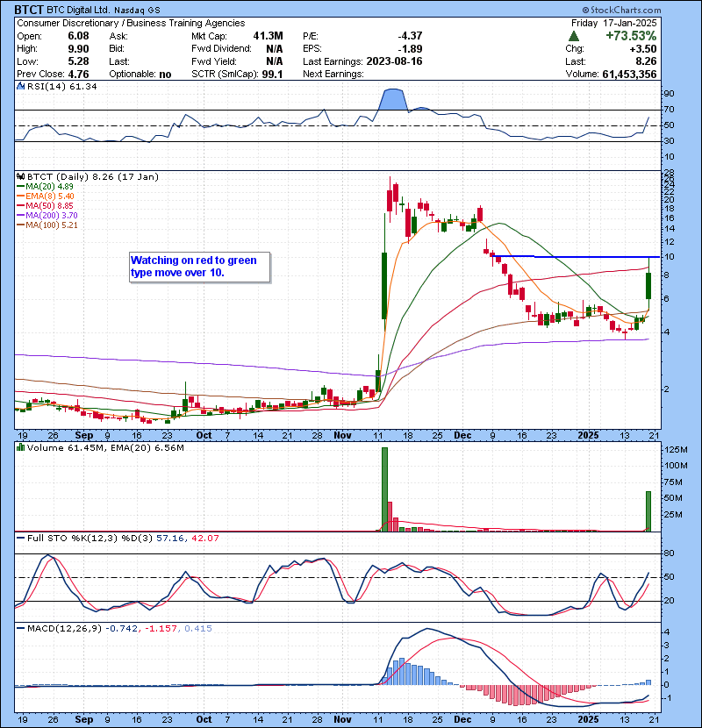Click the tall green November volume spike bar
Viewport: 702px width, 728px height.
[x=384, y=489]
